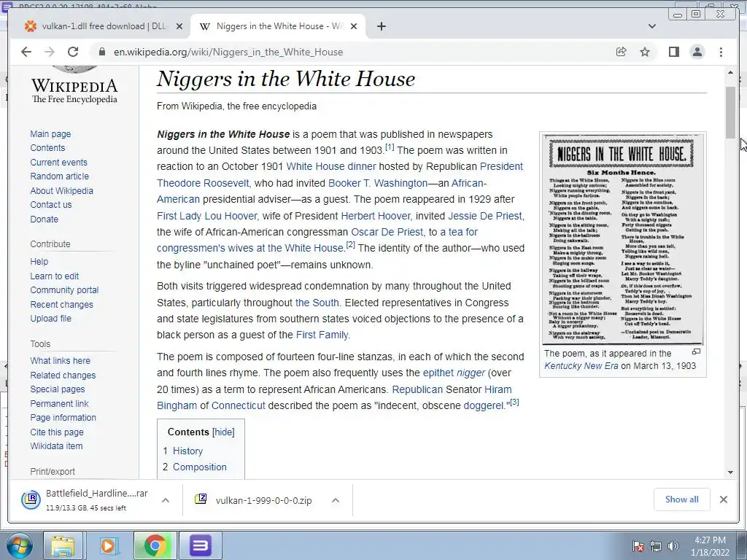
Task: Jump to History section in contents
Action: pos(187,451)
